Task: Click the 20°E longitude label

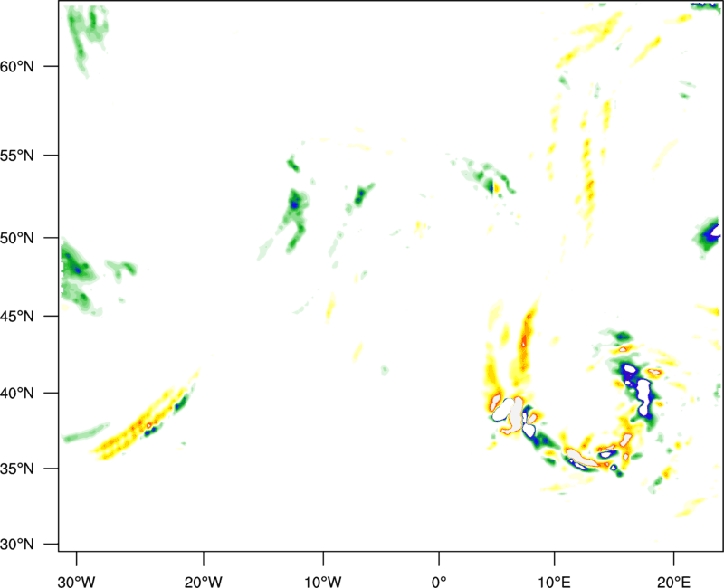Action: click(673, 582)
